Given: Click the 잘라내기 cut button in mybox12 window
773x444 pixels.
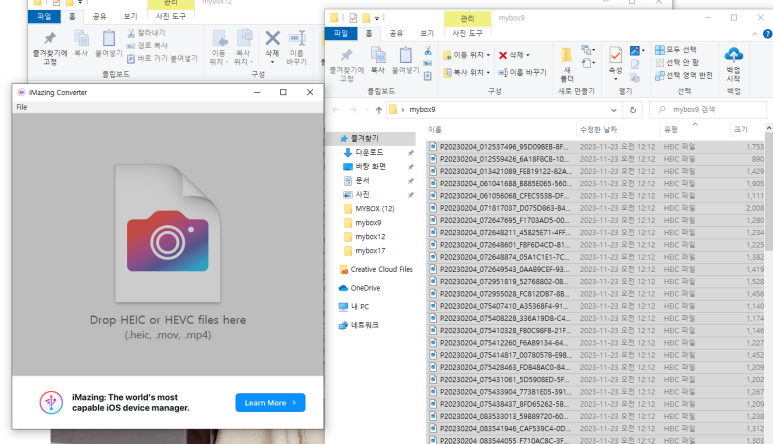Looking at the screenshot, I should click(146, 33).
